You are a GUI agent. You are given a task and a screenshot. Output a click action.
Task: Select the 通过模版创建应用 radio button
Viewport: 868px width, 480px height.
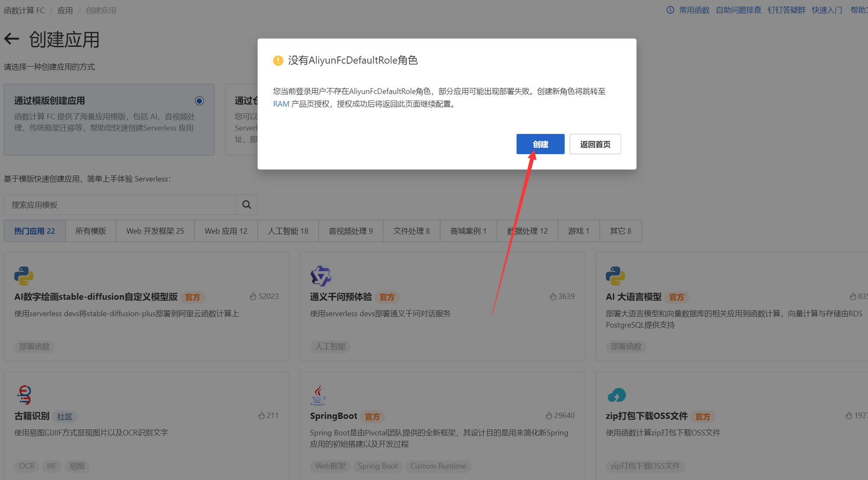tap(199, 101)
